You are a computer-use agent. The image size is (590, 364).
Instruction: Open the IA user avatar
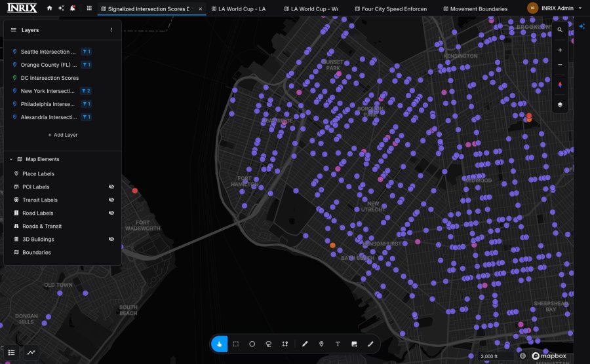(x=532, y=8)
